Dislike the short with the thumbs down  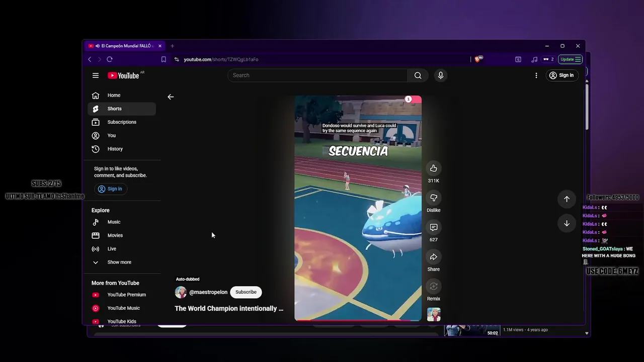433,198
